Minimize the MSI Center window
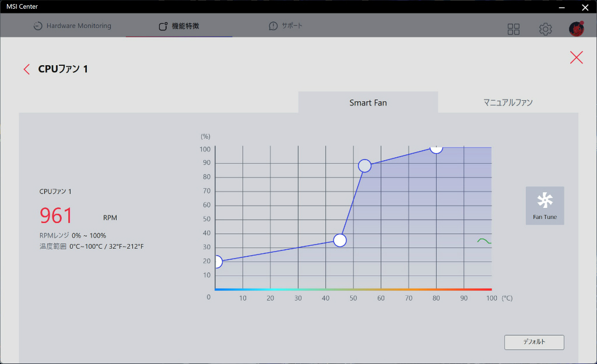The image size is (597, 364). pos(561,7)
